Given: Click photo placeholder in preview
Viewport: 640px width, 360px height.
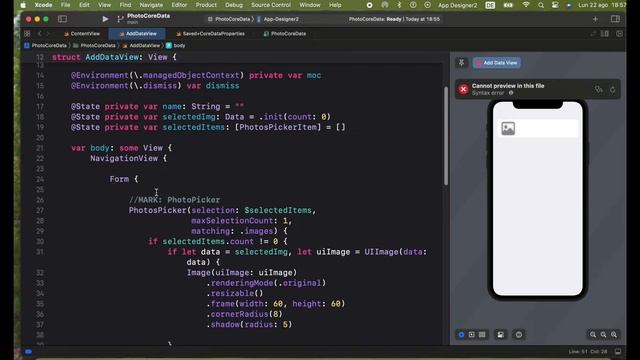Looking at the screenshot, I should click(x=508, y=129).
